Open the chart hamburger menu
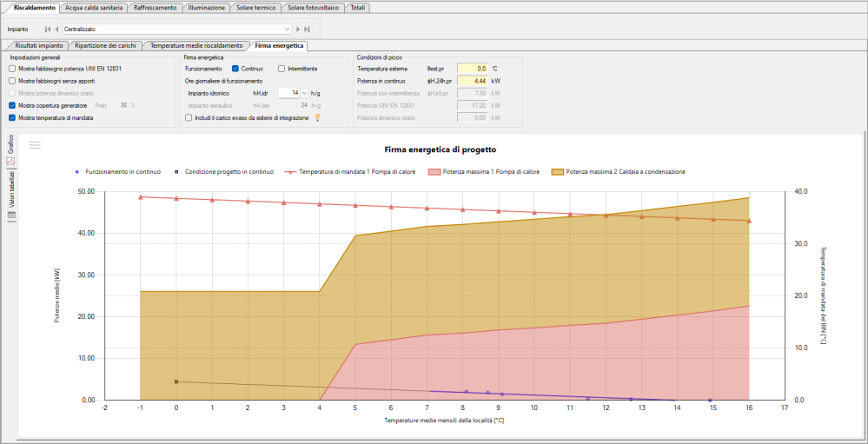Image resolution: width=868 pixels, height=444 pixels. [35, 145]
